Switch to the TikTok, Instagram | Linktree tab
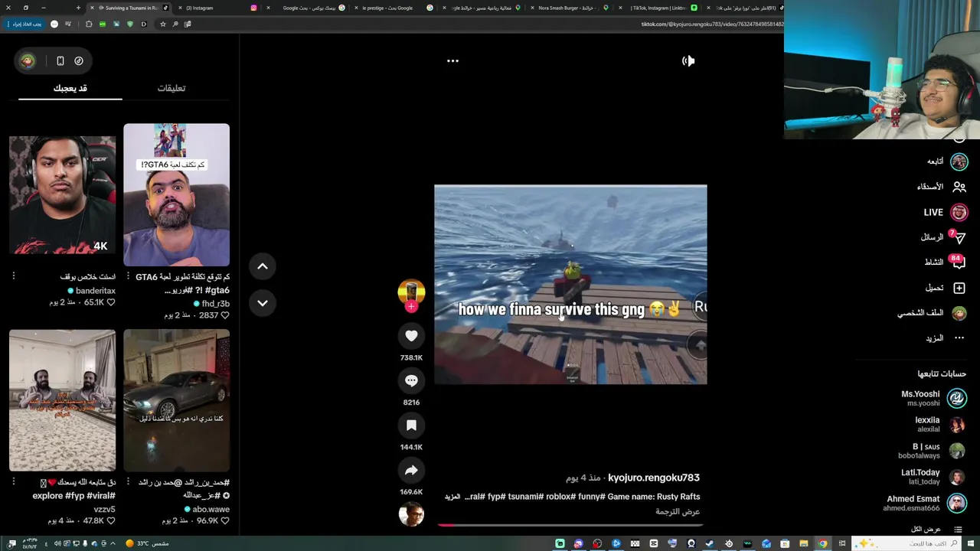The height and width of the screenshot is (551, 980). 658,8
